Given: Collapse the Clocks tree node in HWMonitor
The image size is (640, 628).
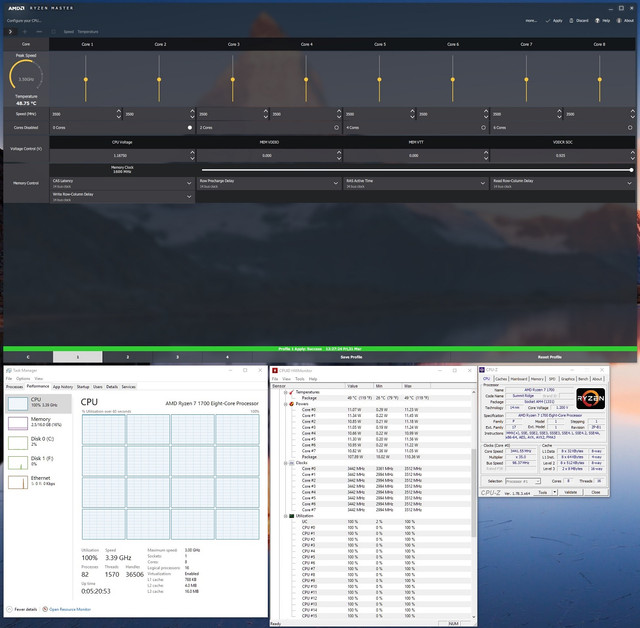Looking at the screenshot, I should point(286,463).
